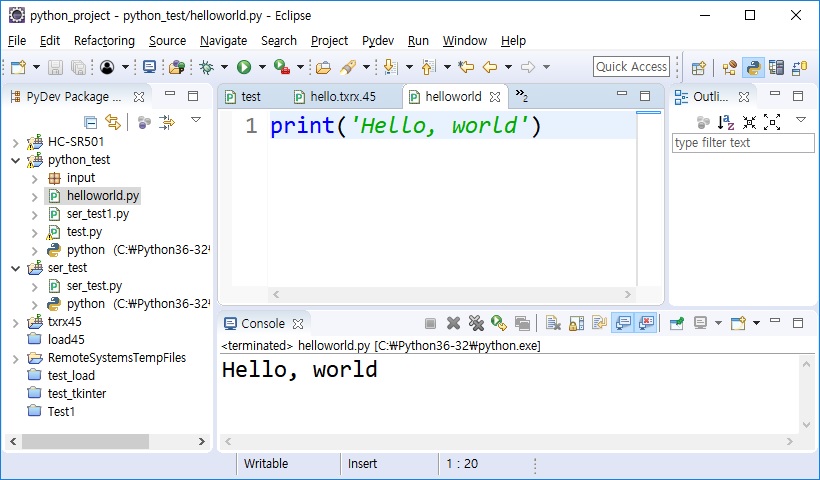The height and width of the screenshot is (480, 820).
Task: Click the Next Annotation arrow icon
Action: pyautogui.click(x=390, y=67)
